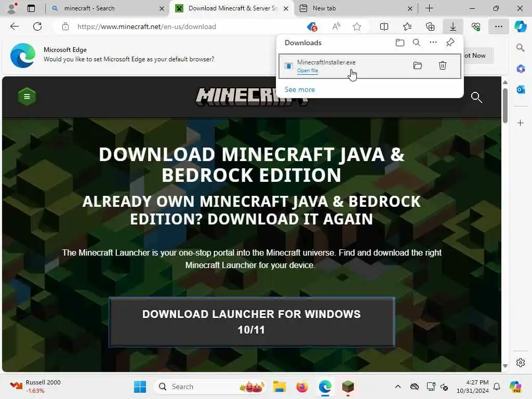
Task: Open Minecraft Launcher taskbar icon
Action: [x=348, y=387]
